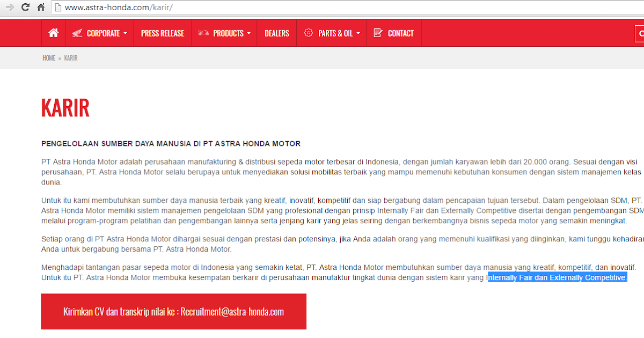This screenshot has height=338, width=644.
Task: Click the Honda wing logo icon
Action: (x=77, y=33)
